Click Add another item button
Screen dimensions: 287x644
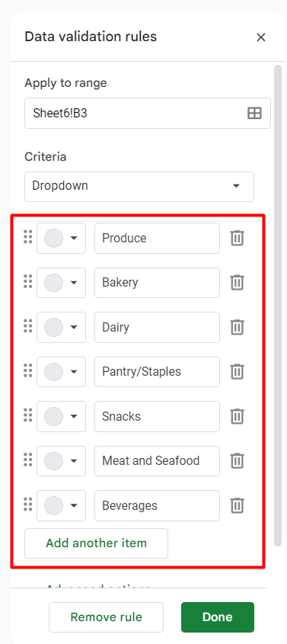pos(97,543)
